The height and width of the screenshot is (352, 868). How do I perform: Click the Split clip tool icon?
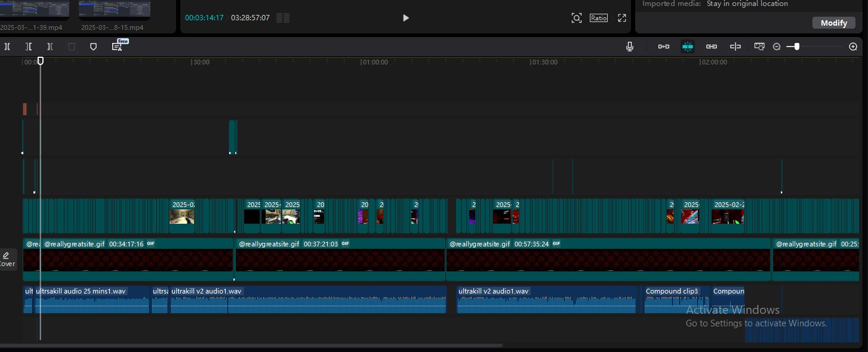(x=7, y=47)
